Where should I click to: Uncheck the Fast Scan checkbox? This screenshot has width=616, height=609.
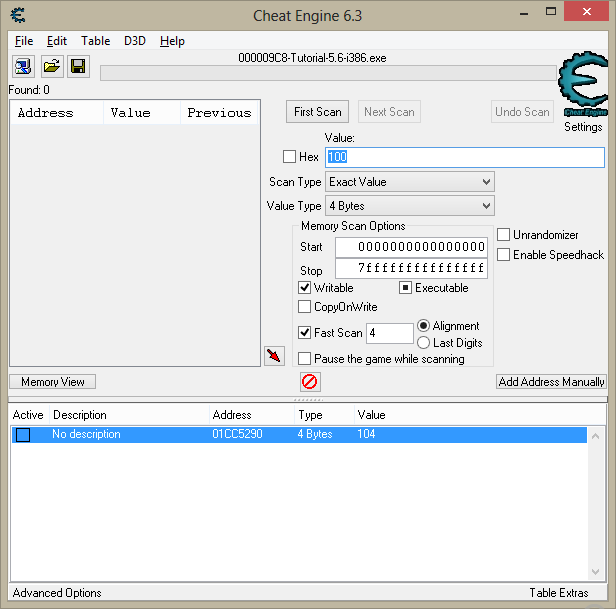304,332
